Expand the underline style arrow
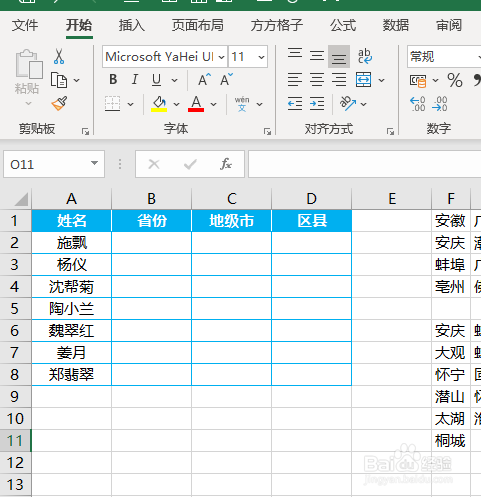 click(x=174, y=80)
